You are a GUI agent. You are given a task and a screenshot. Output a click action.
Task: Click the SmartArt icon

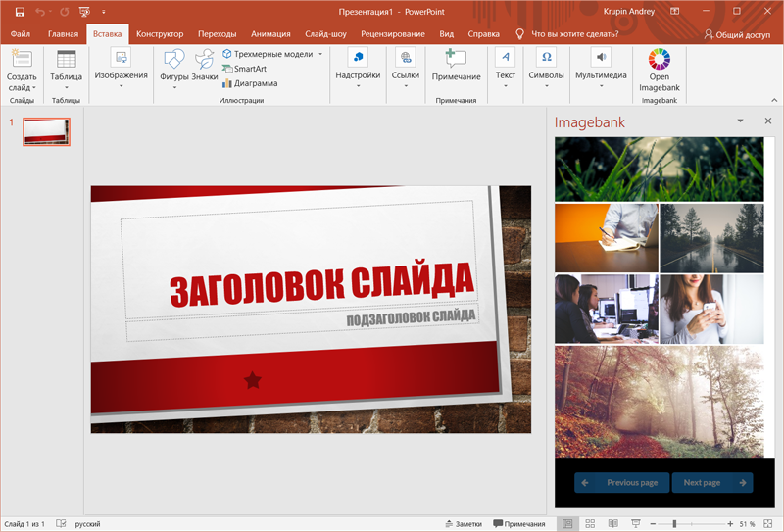[227, 69]
